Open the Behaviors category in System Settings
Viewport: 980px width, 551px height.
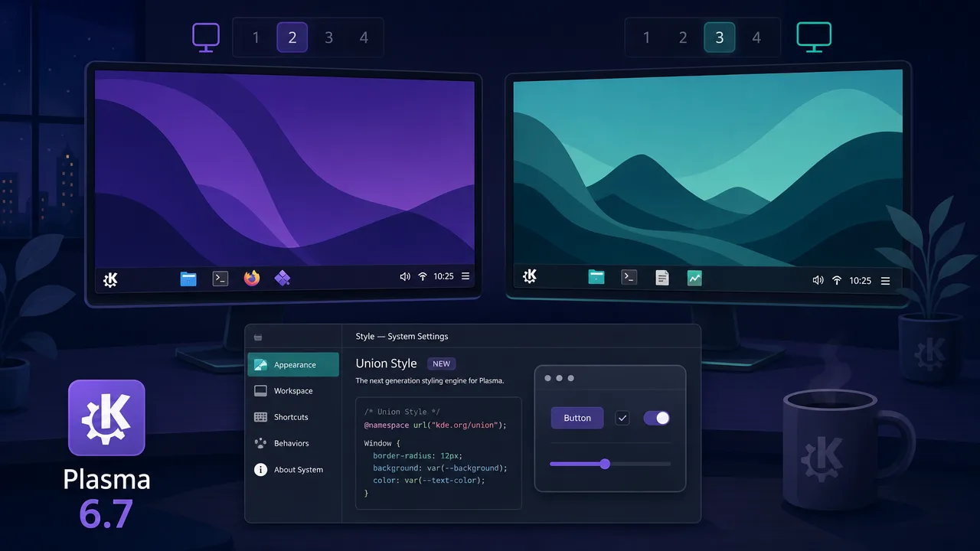click(x=293, y=443)
